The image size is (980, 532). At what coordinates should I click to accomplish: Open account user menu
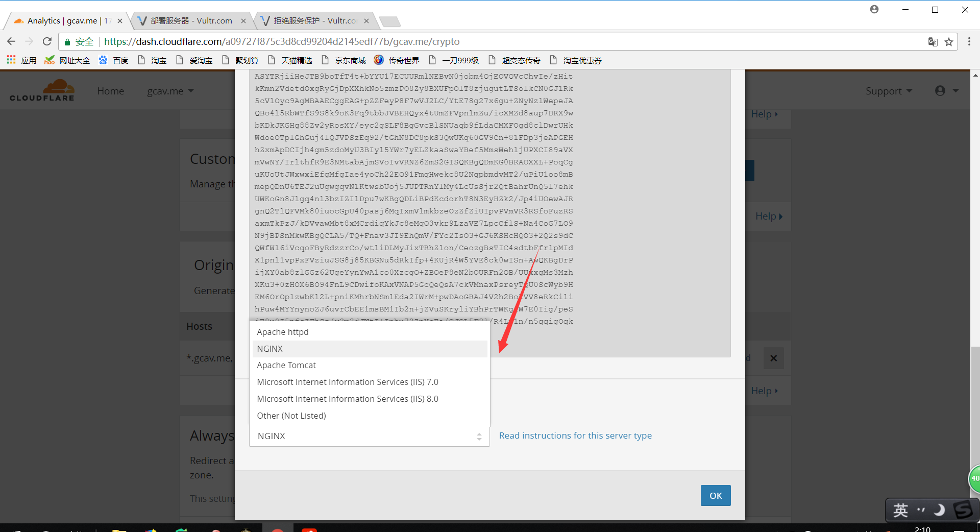pos(947,91)
